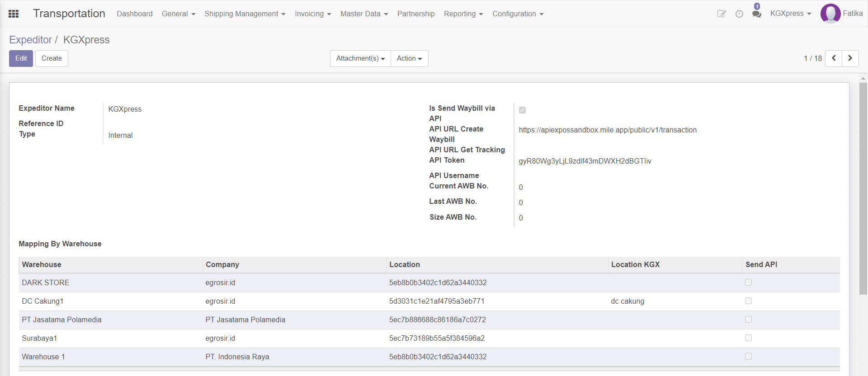
Task: Toggle Send API for DC Cakung1 row
Action: (x=748, y=301)
